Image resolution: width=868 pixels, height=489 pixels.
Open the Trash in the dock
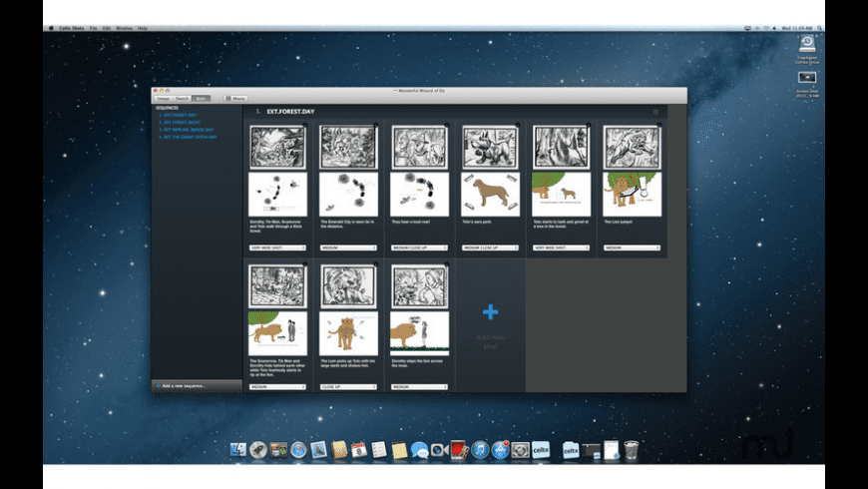click(x=632, y=450)
